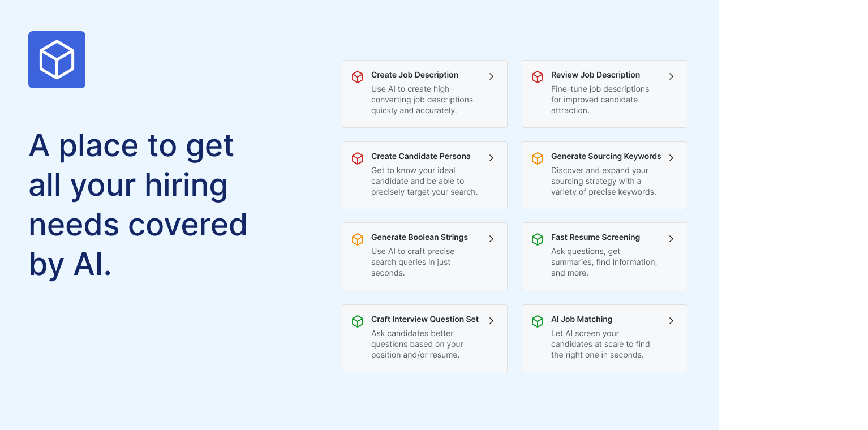Click green cube icon beside AI Job Matching

(x=538, y=321)
